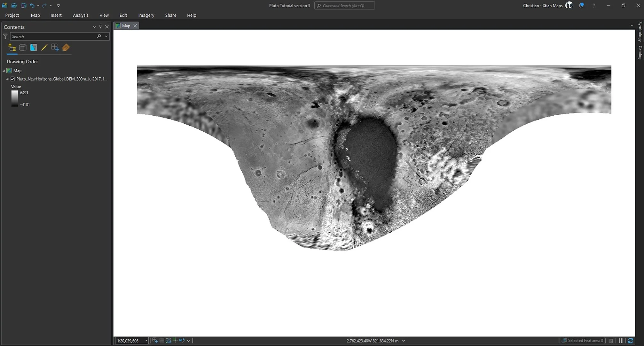Open coordinate display units dropdown

(x=404, y=341)
